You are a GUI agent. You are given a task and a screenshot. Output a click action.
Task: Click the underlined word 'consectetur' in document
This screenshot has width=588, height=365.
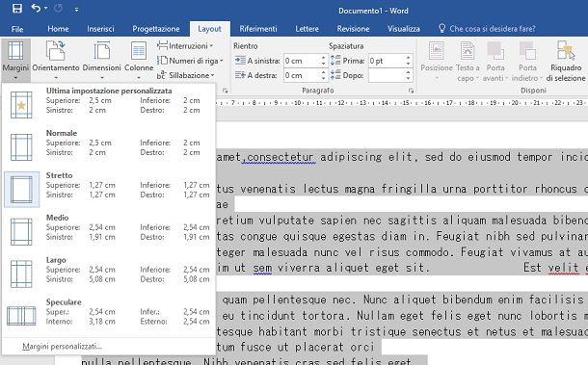(280, 157)
